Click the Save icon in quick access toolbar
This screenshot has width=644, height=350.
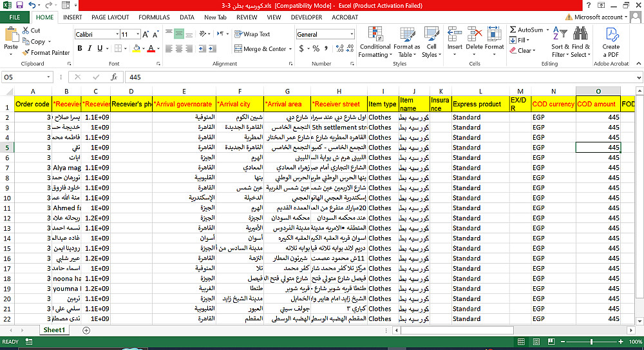tap(19, 5)
